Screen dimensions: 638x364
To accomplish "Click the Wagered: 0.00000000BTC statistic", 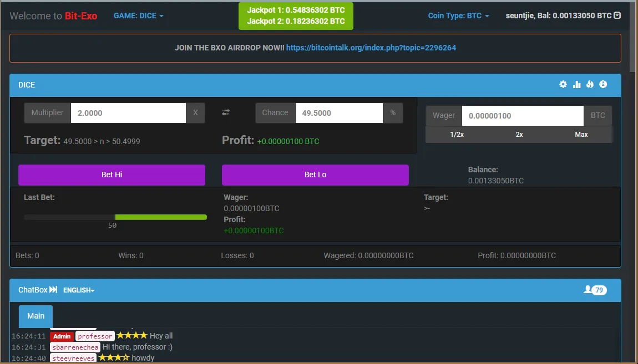I will 368,255.
